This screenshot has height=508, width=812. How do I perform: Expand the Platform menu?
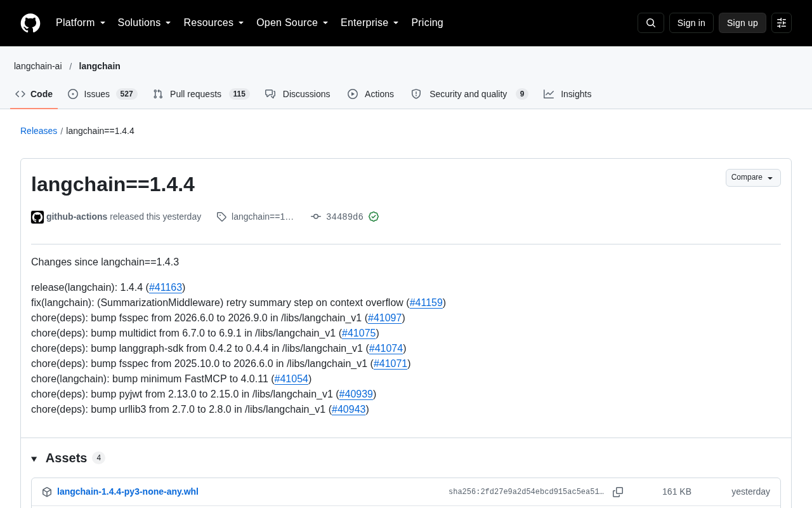[x=81, y=23]
